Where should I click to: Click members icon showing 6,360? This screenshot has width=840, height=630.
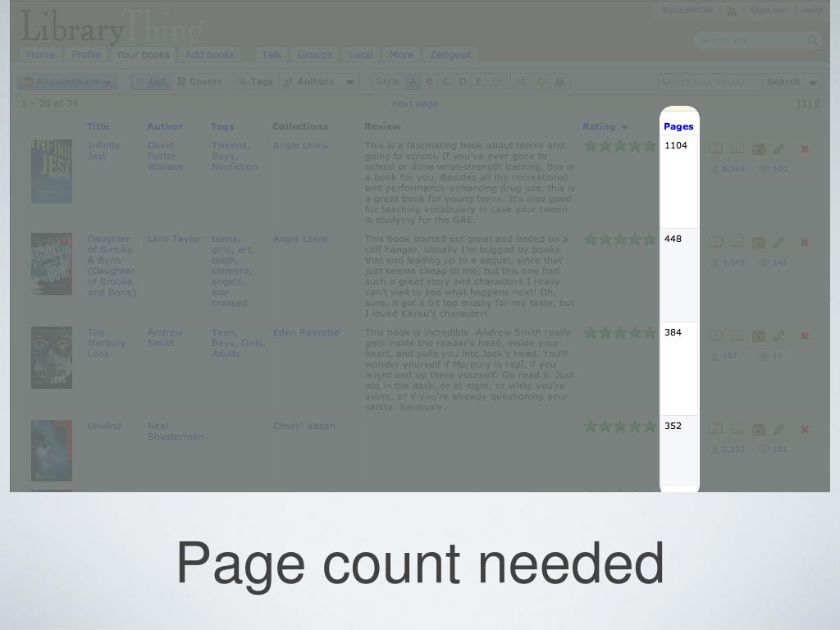click(x=714, y=169)
